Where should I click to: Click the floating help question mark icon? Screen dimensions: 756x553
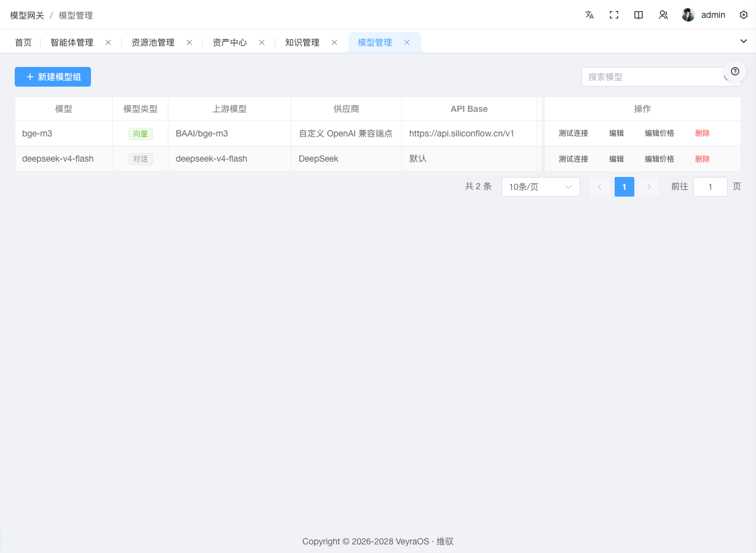tap(735, 71)
